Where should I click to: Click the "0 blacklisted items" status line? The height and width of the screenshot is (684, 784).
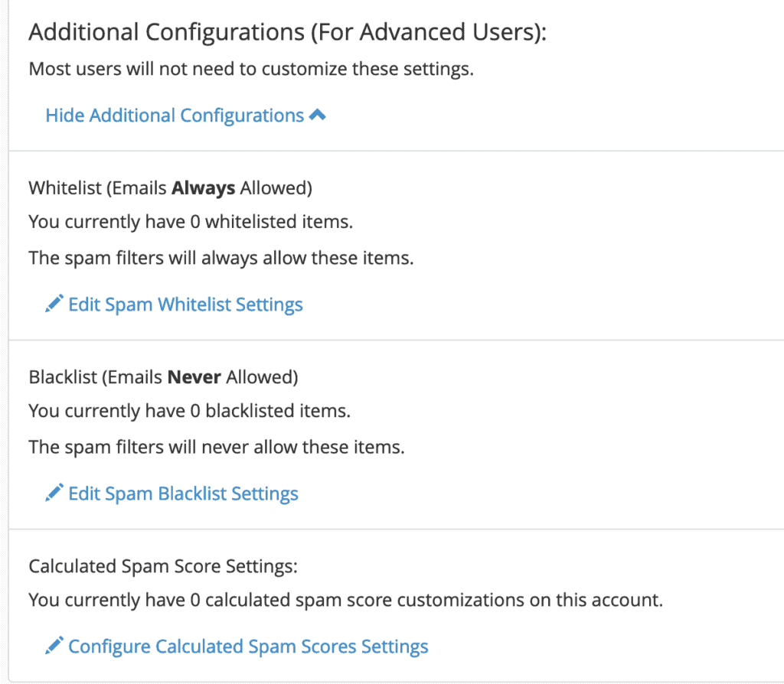coord(189,411)
